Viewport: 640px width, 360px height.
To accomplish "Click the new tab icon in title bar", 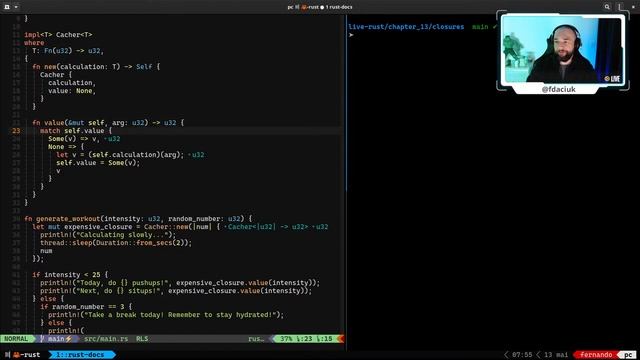I will click(x=7, y=7).
